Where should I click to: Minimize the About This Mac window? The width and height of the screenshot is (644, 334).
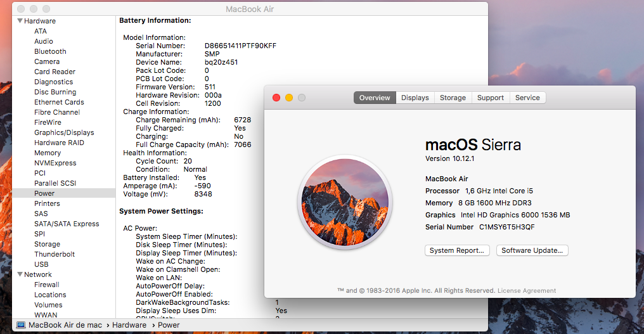click(289, 98)
